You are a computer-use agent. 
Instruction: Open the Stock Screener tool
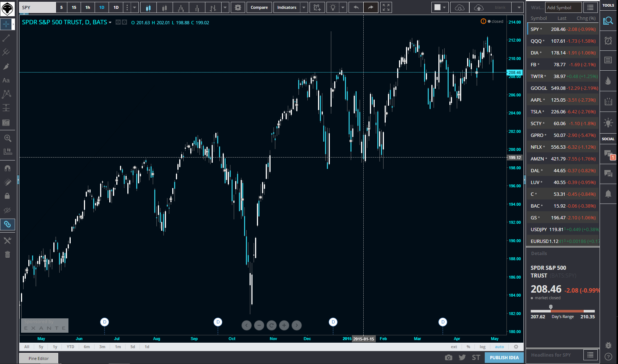tap(608, 21)
